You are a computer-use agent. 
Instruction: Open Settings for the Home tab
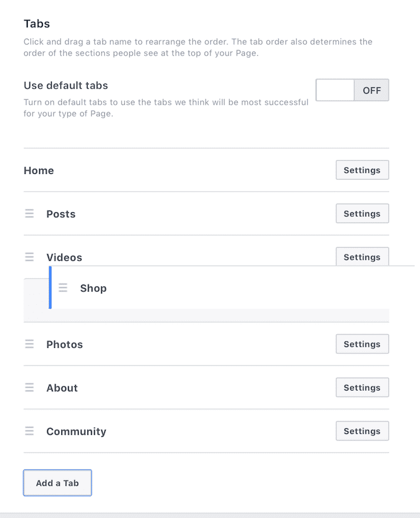tap(362, 170)
